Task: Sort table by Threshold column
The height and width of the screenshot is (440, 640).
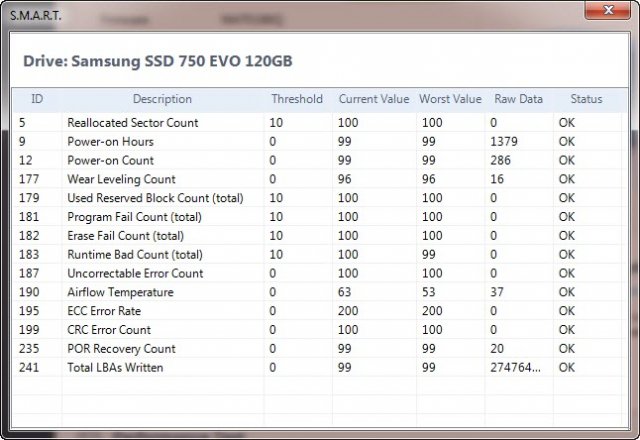Action: pyautogui.click(x=296, y=99)
